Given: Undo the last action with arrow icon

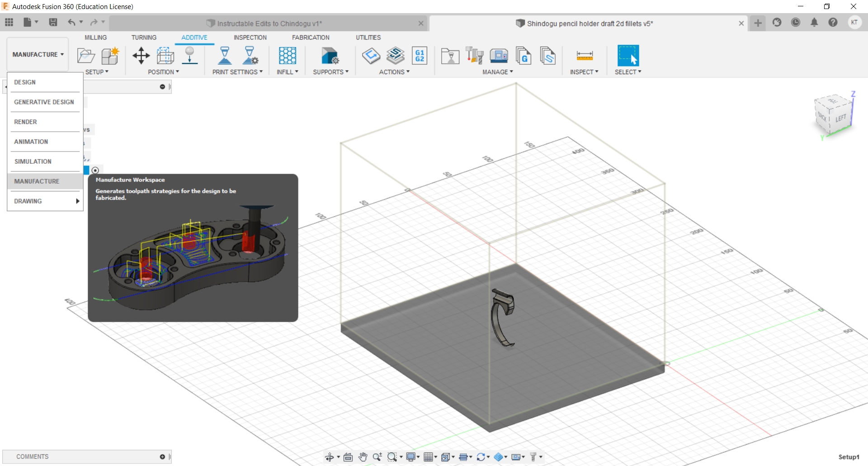Looking at the screenshot, I should [71, 22].
